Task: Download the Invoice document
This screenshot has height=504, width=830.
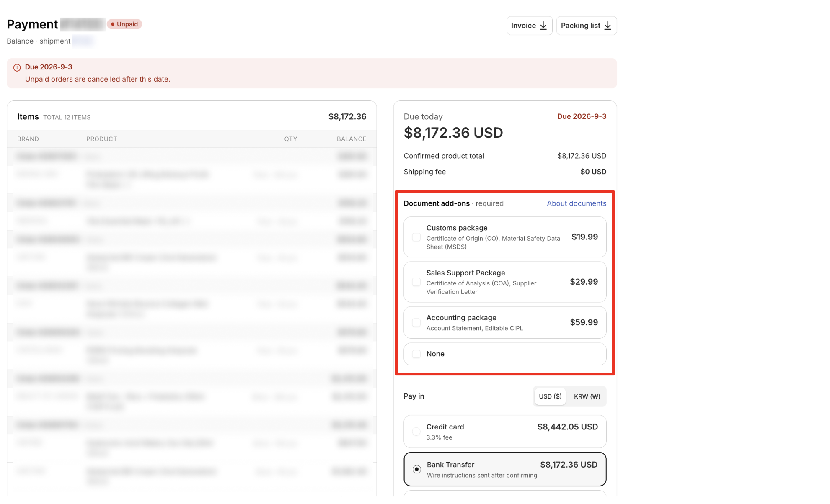Action: (529, 26)
